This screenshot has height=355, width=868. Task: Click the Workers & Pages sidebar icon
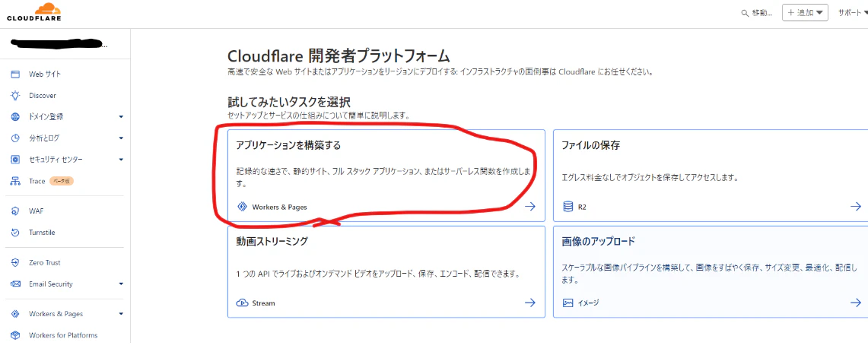pyautogui.click(x=15, y=314)
